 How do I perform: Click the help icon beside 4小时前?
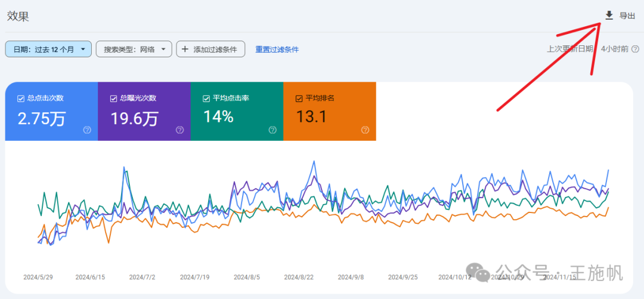635,49
